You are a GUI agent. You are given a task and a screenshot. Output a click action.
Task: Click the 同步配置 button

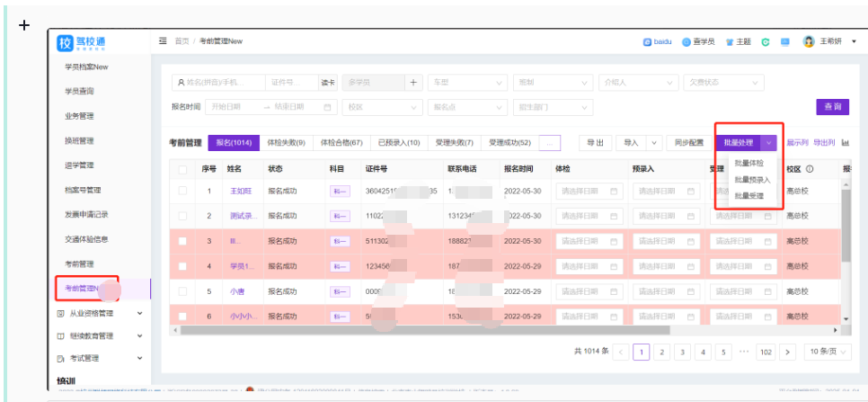(689, 142)
